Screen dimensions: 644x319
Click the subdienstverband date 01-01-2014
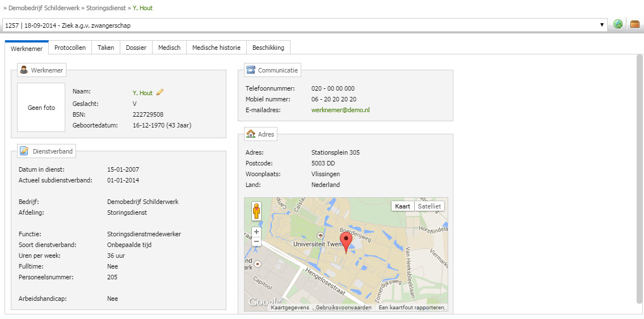point(123,180)
